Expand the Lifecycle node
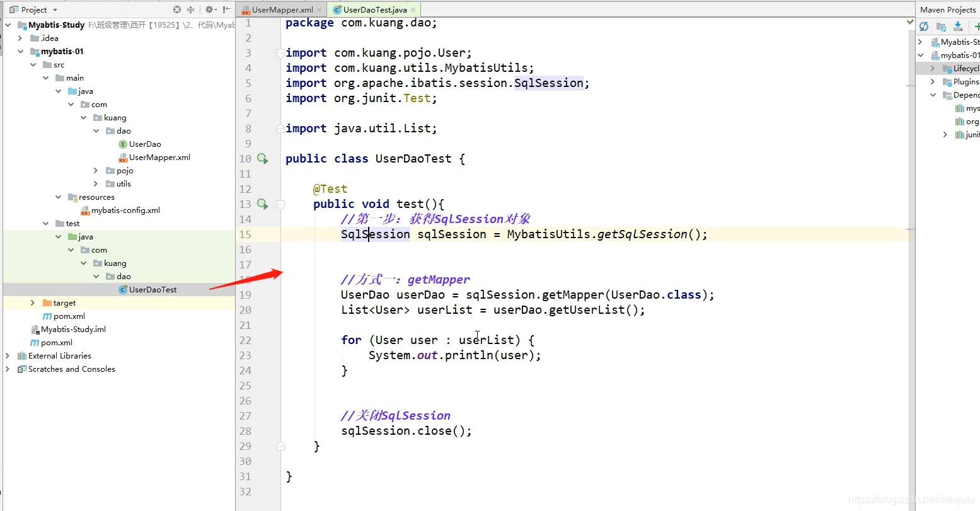Viewport: 980px width, 511px height. [x=933, y=69]
